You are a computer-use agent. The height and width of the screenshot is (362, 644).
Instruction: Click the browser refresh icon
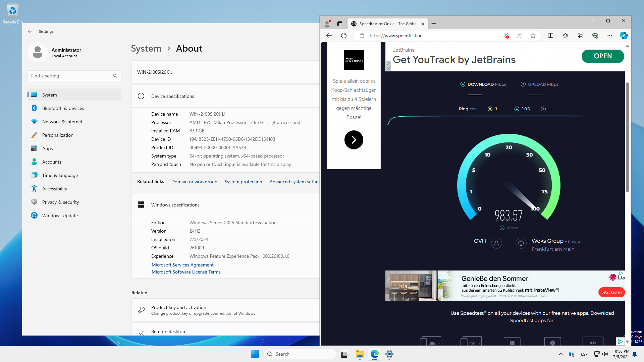point(344,36)
